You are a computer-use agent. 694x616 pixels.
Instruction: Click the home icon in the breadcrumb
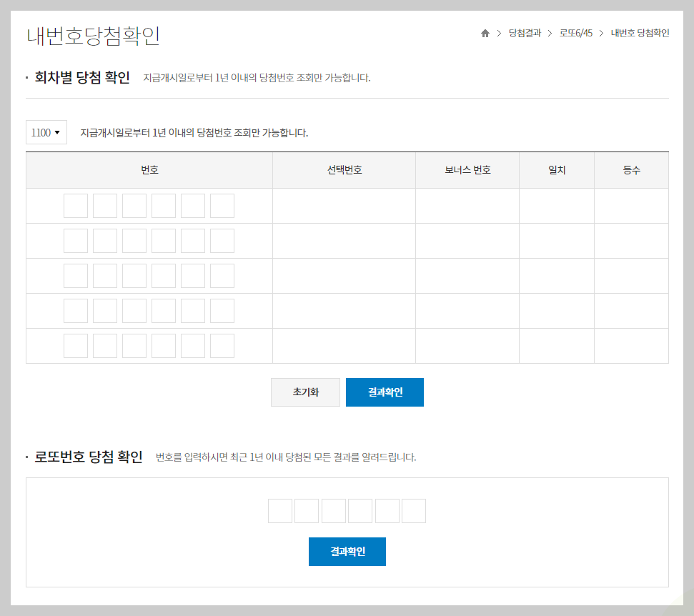tap(485, 32)
